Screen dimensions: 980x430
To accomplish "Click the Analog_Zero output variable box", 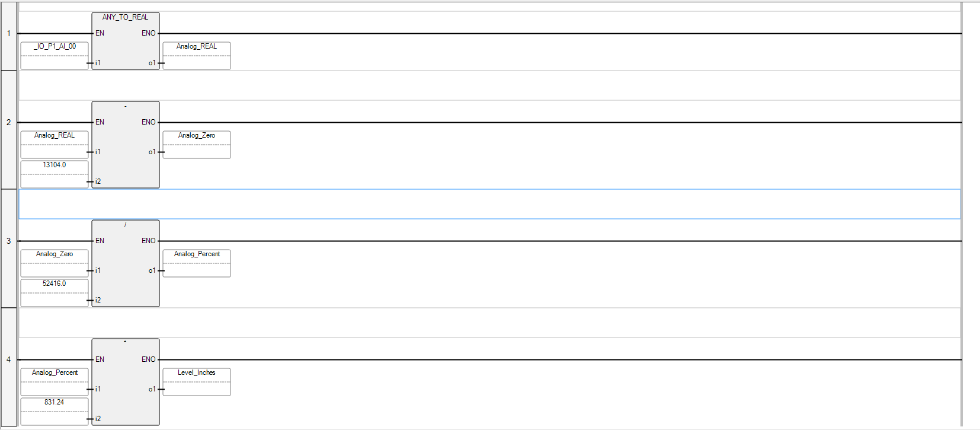I will pos(196,144).
